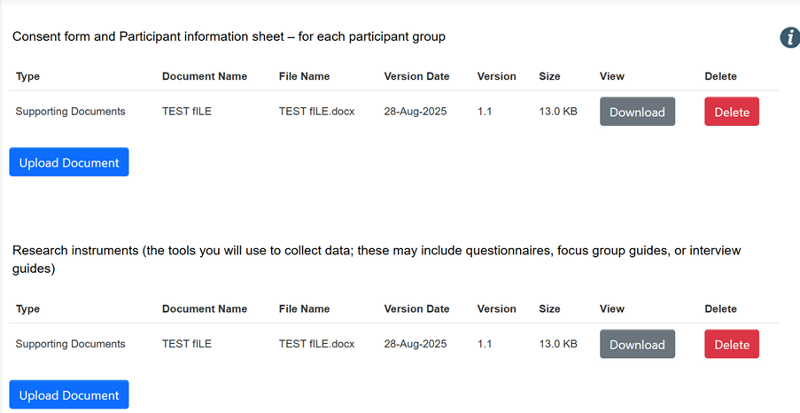Click Supporting Documents cell in Research instruments row

(x=70, y=344)
